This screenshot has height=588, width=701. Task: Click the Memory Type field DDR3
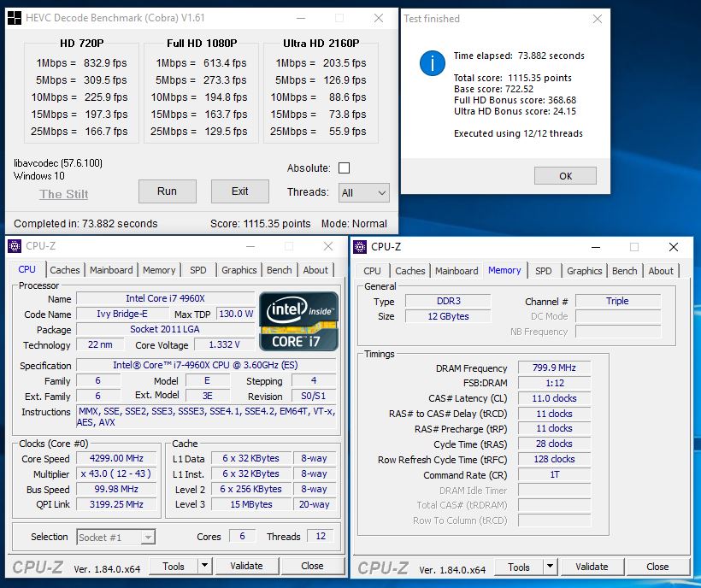pyautogui.click(x=448, y=301)
